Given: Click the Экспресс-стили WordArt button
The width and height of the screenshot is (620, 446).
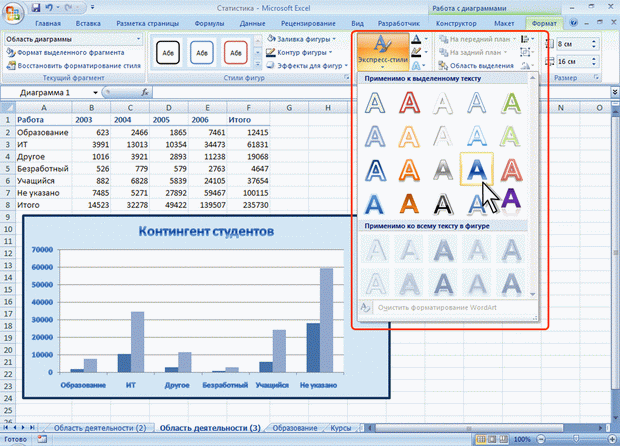Looking at the screenshot, I should click(383, 51).
